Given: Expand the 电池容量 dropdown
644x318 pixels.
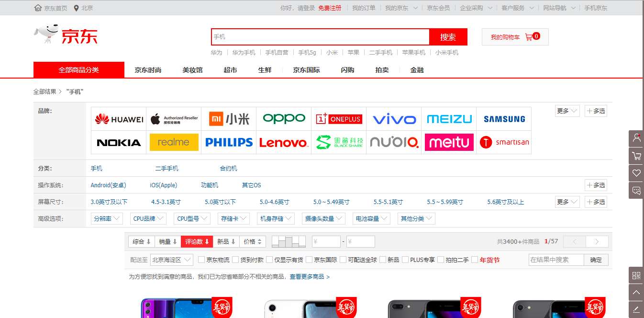Looking at the screenshot, I should click(371, 219).
